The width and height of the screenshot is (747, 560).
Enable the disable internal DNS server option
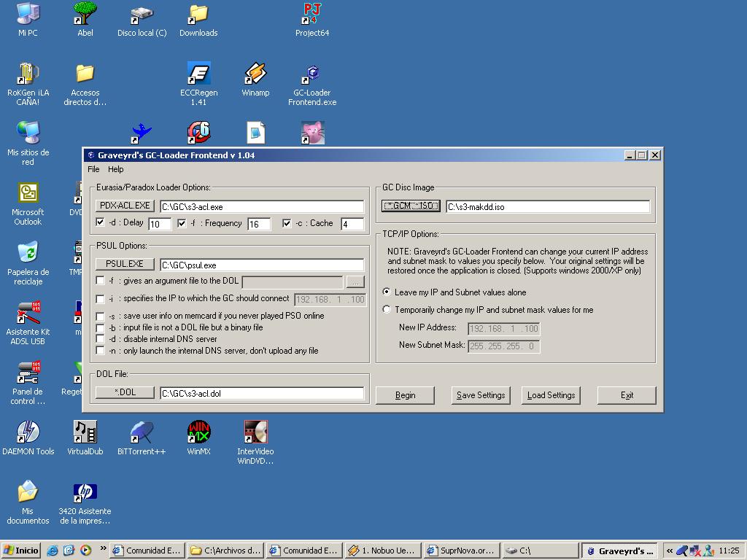coord(101,339)
